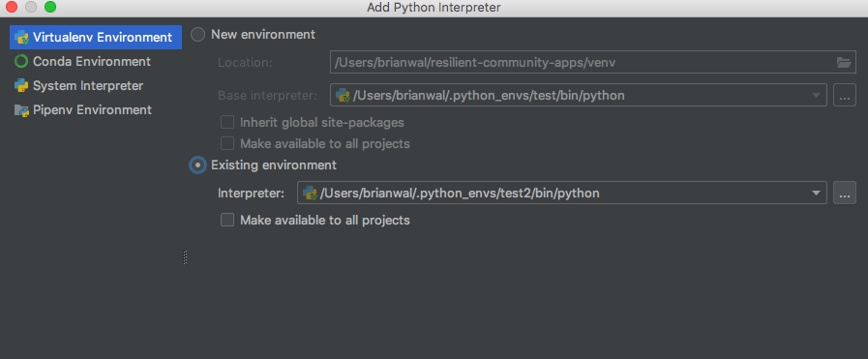Check Make available to all projects under Existing environment
This screenshot has width=868, height=359.
(x=227, y=221)
